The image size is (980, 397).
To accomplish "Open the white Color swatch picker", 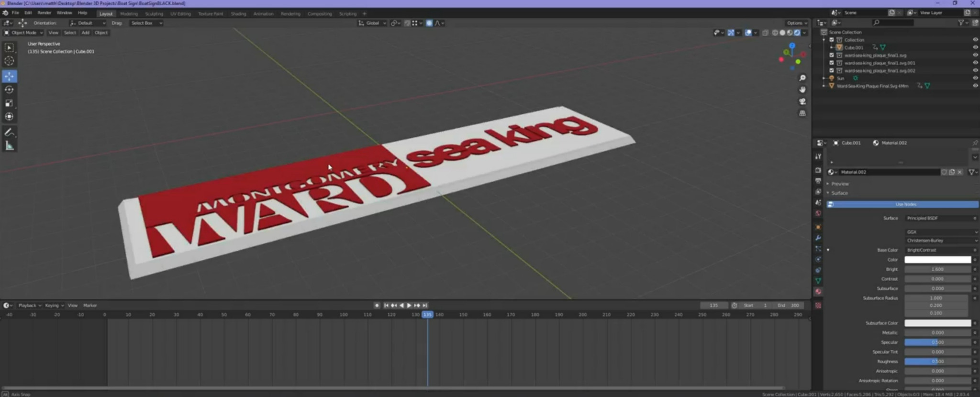I will 937,260.
